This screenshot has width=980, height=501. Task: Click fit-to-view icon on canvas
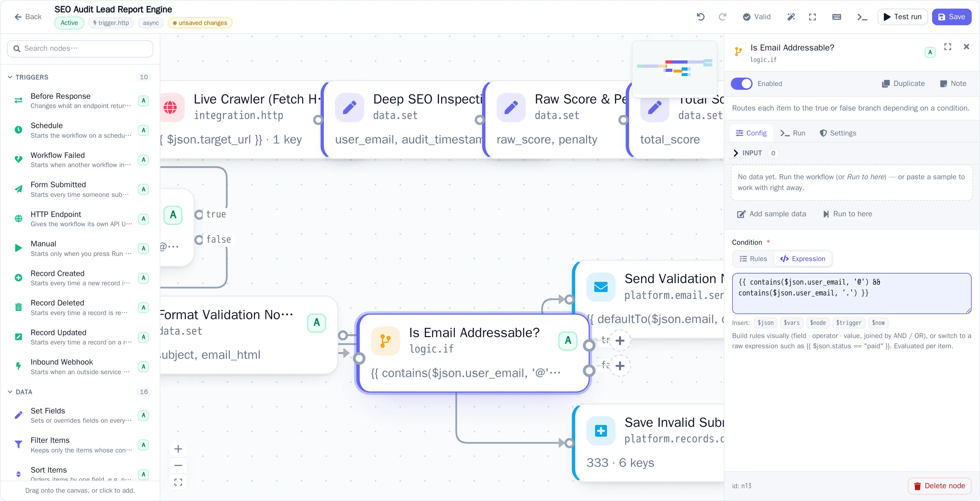pos(178,482)
